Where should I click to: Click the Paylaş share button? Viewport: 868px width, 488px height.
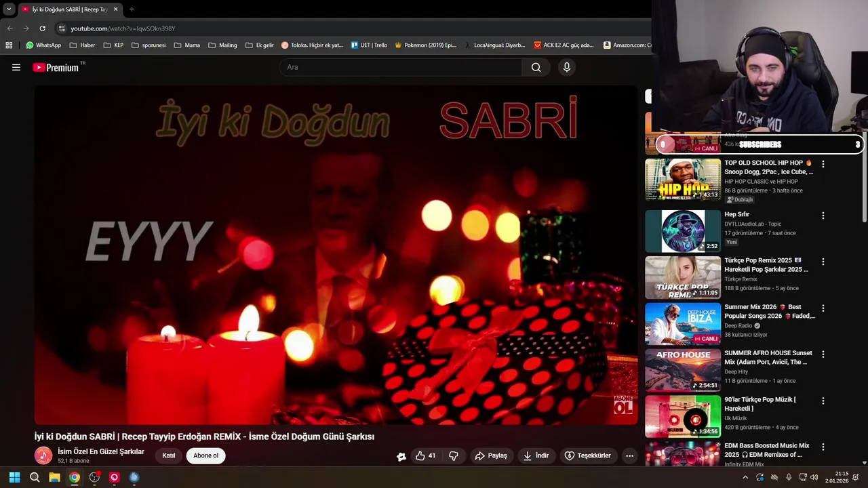(491, 455)
